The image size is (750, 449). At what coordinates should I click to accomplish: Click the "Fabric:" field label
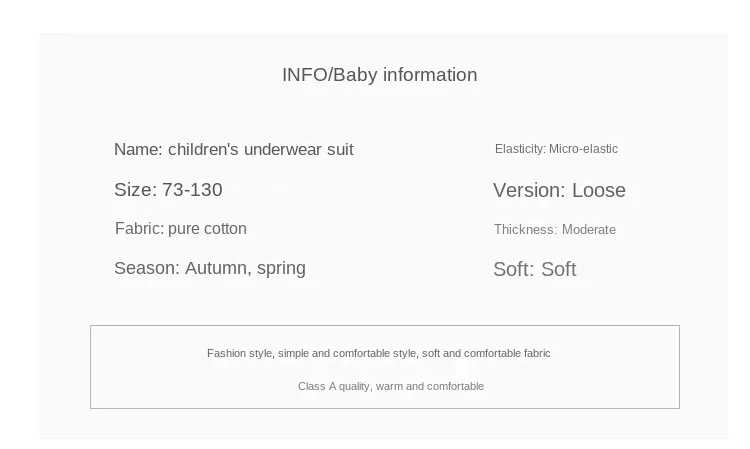pyautogui.click(x=139, y=229)
